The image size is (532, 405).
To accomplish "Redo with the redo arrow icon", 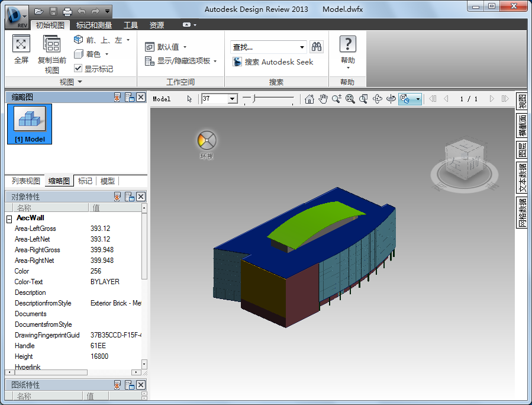I will coord(95,11).
